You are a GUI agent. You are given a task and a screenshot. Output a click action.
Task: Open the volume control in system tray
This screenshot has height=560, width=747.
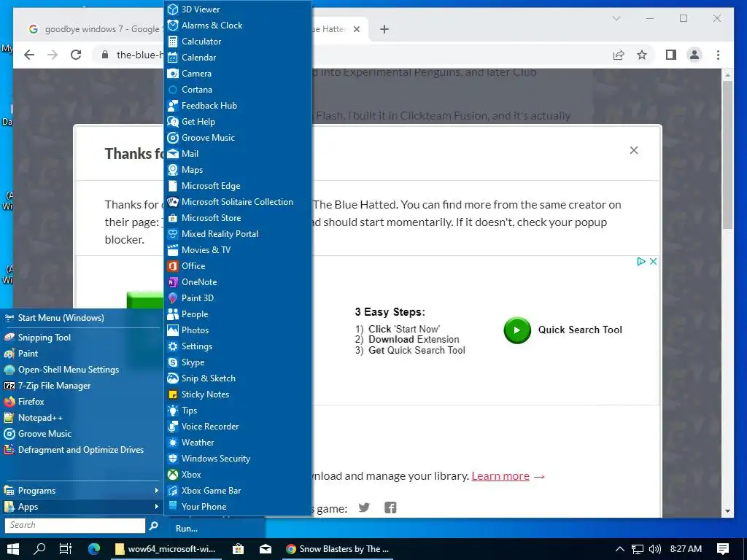pos(655,549)
